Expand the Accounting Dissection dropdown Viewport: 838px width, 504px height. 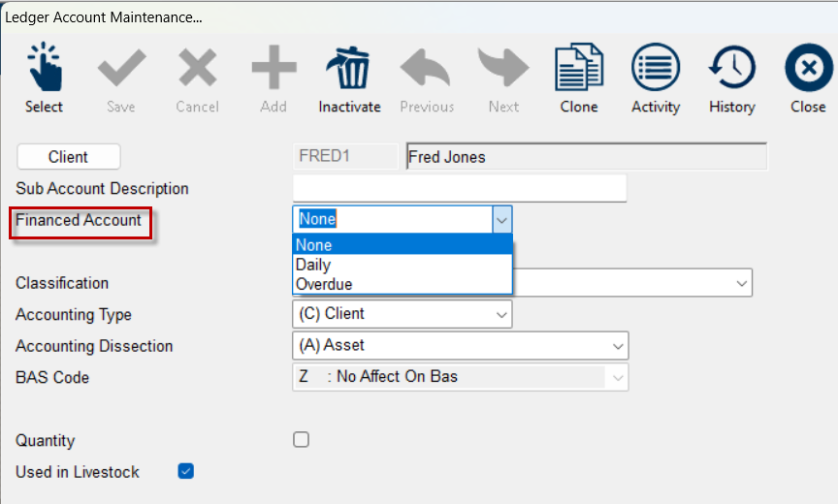point(460,345)
